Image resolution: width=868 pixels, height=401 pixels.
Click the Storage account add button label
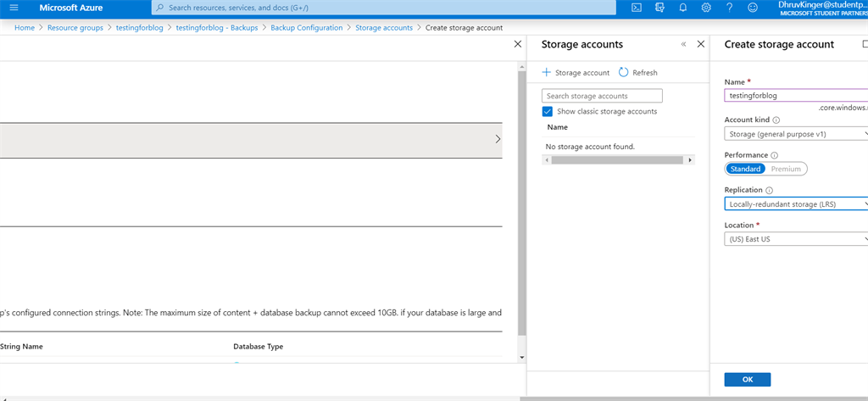pyautogui.click(x=581, y=73)
